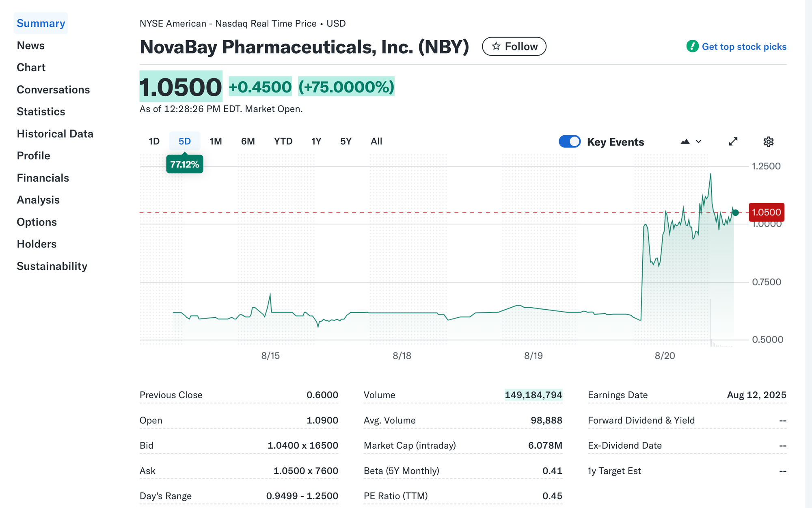Open Chart page from sidebar
Screen dimensions: 812x508
[x=31, y=67]
